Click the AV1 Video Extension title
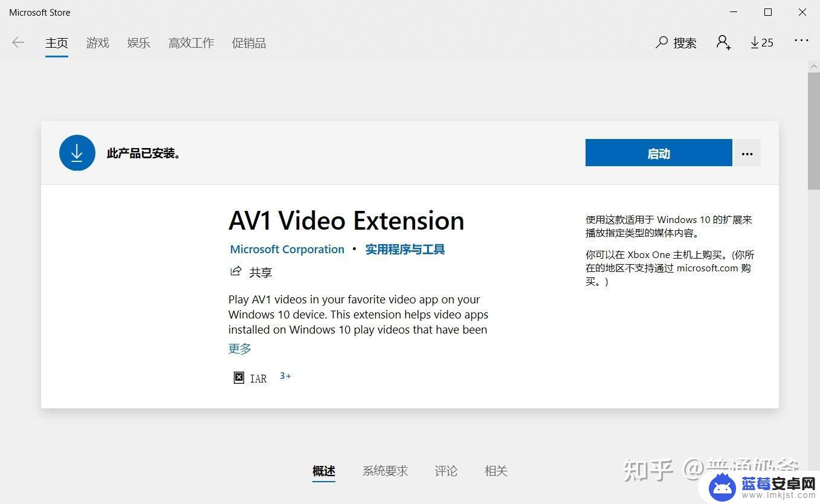This screenshot has width=820, height=504. tap(346, 221)
